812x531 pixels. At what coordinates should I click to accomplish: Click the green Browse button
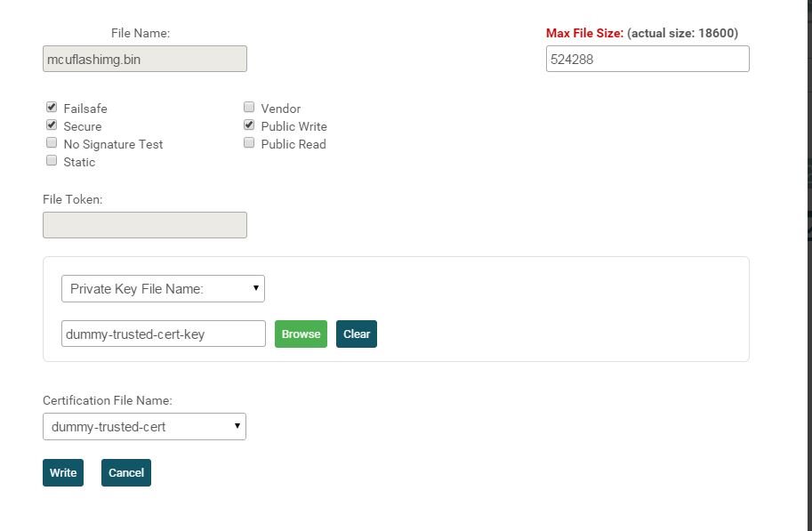point(301,334)
